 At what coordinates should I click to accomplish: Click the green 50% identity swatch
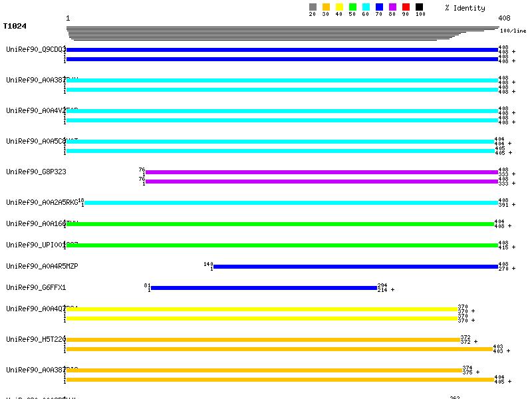[x=352, y=7]
